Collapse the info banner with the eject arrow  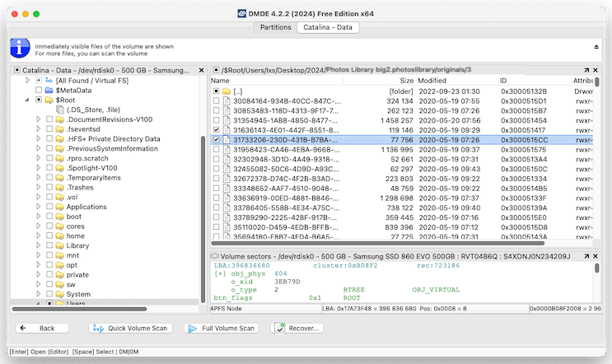pos(596,46)
